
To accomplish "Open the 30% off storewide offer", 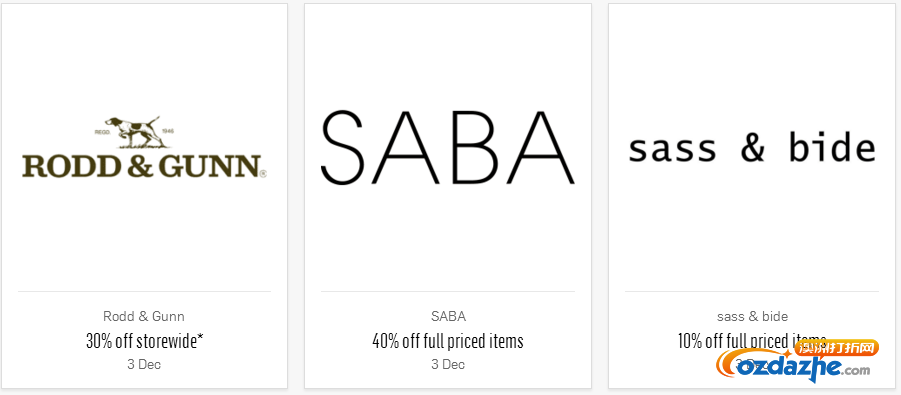I will (x=144, y=341).
